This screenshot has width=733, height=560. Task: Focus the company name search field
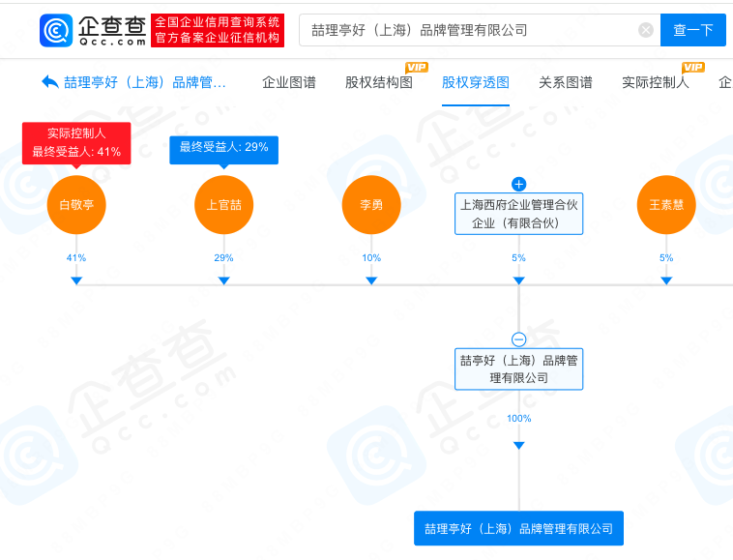(480, 30)
